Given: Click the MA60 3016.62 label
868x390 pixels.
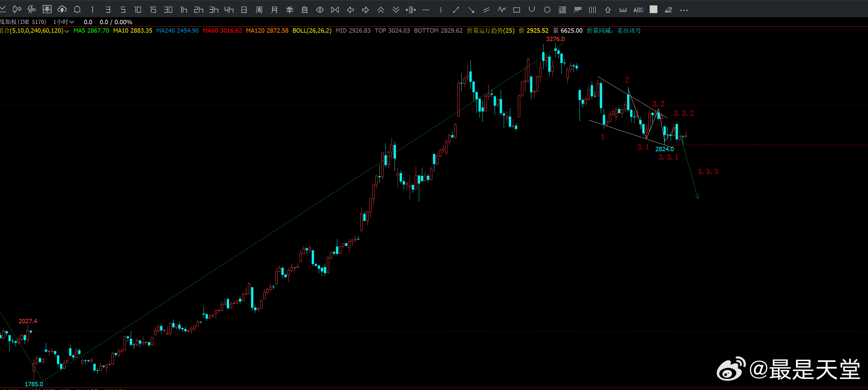Looking at the screenshot, I should [x=222, y=31].
